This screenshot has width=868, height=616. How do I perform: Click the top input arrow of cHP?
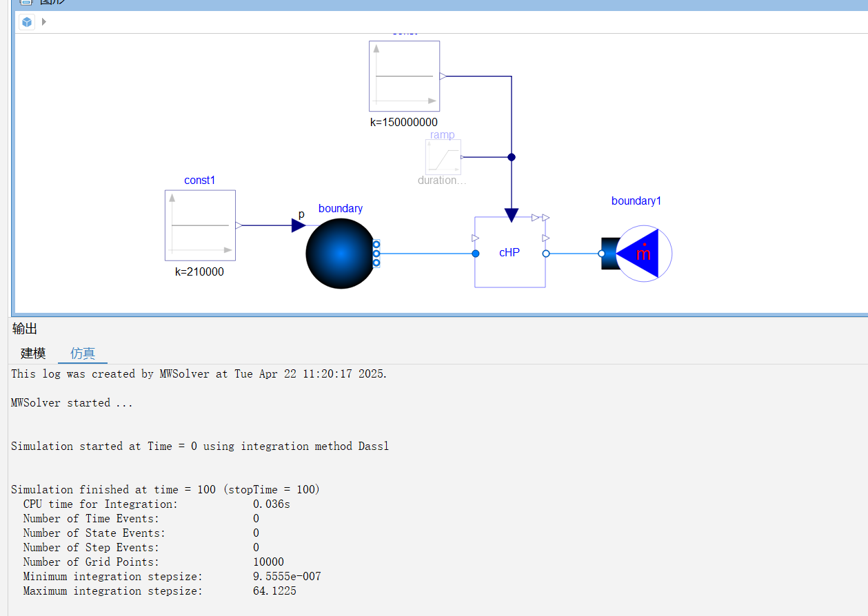click(x=511, y=216)
